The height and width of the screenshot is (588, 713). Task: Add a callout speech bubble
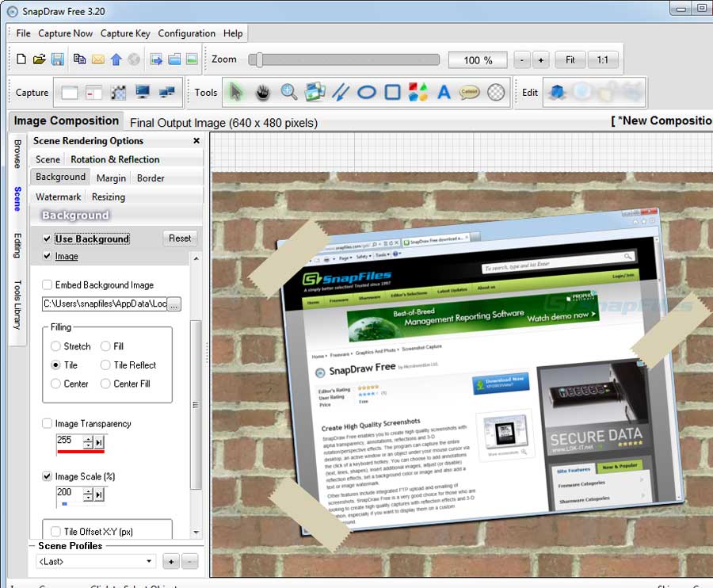pos(470,92)
